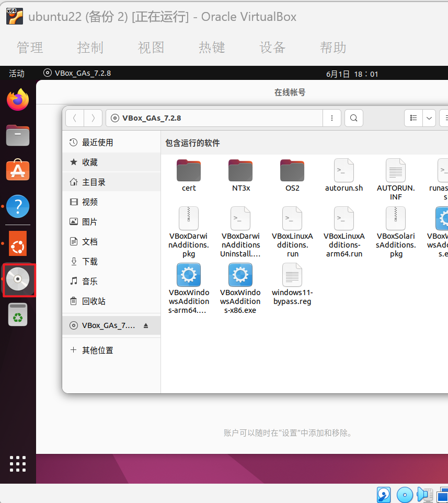448x503 pixels.
Task: Select VBoxDarwinAdditions.pkg file
Action: [189, 232]
